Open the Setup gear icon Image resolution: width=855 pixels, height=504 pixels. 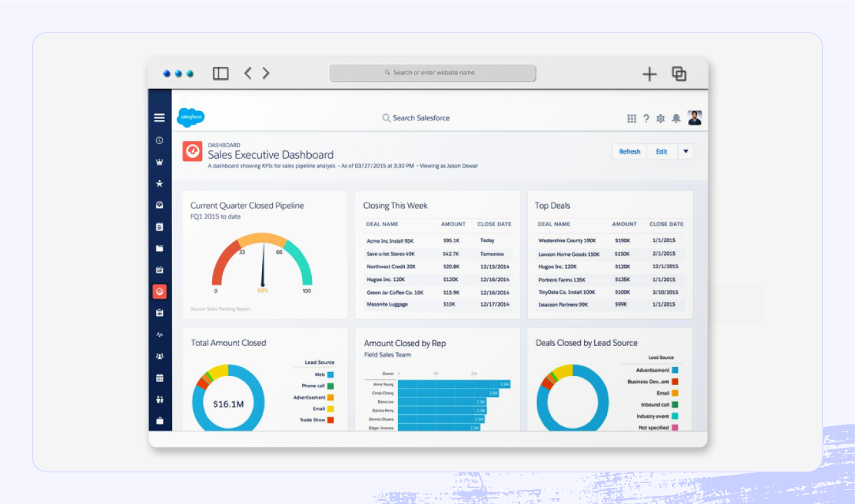(661, 118)
